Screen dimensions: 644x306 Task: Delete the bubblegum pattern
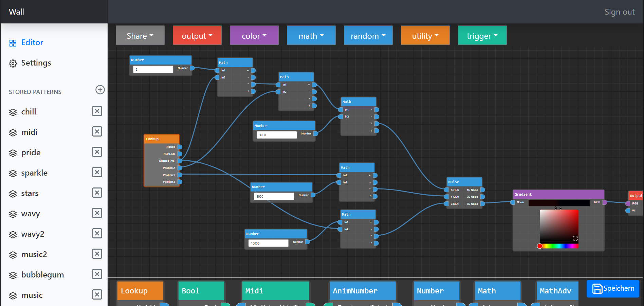[x=97, y=274]
